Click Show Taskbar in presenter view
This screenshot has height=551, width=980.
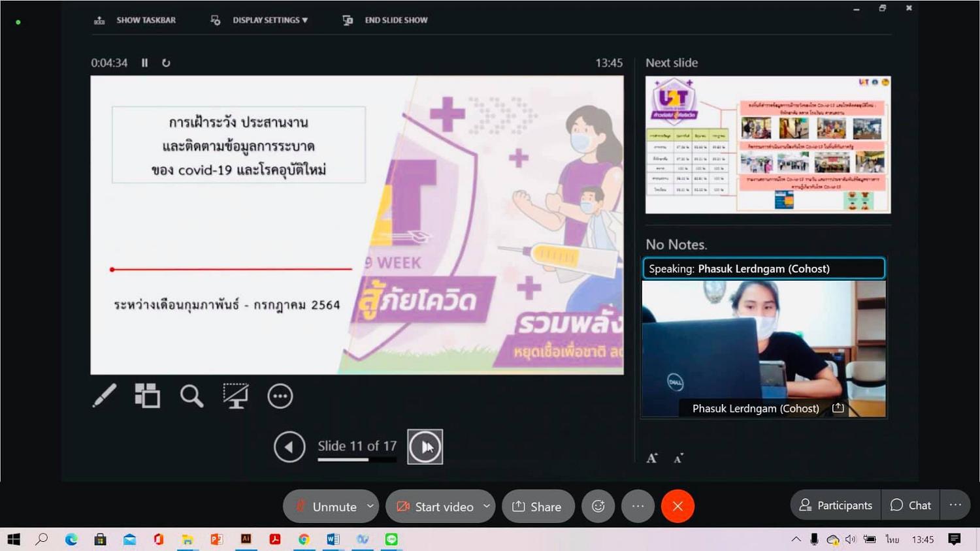pyautogui.click(x=135, y=20)
